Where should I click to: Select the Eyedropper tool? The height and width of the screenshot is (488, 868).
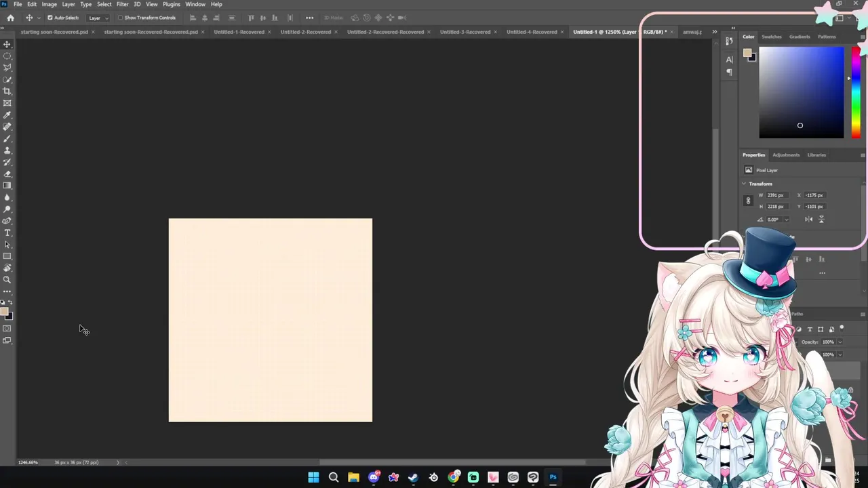tap(7, 115)
